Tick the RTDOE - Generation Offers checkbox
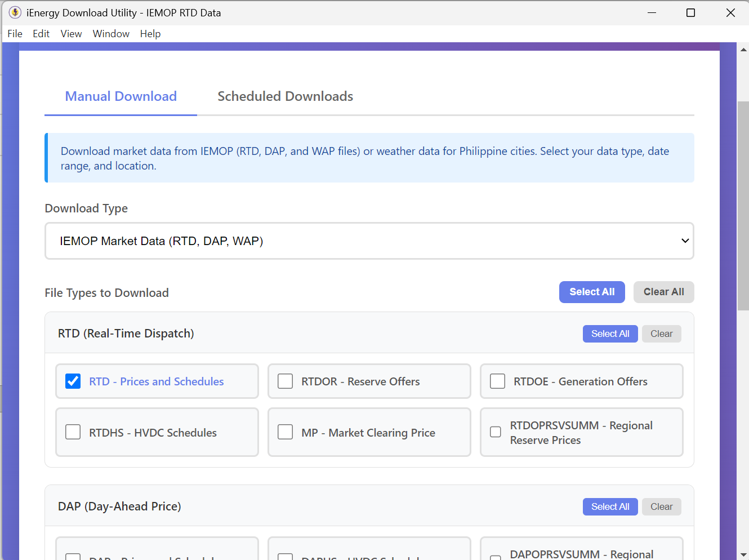749x560 pixels. tap(498, 381)
